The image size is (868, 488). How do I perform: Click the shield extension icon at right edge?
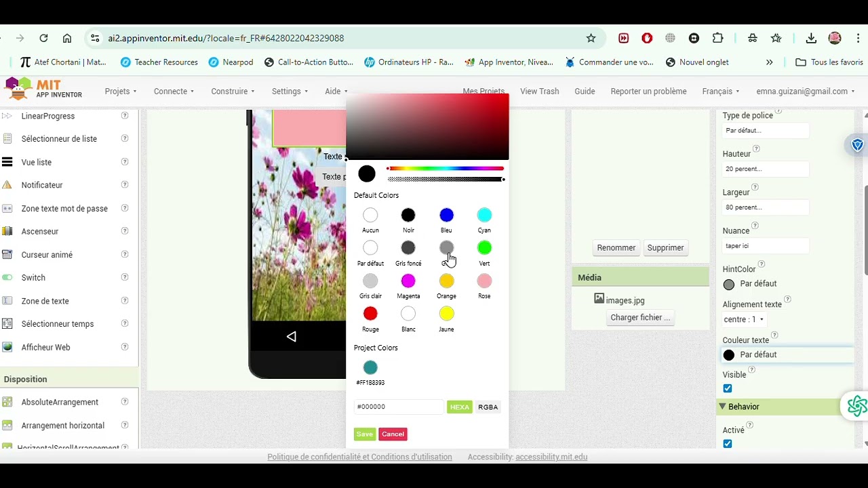click(x=858, y=145)
